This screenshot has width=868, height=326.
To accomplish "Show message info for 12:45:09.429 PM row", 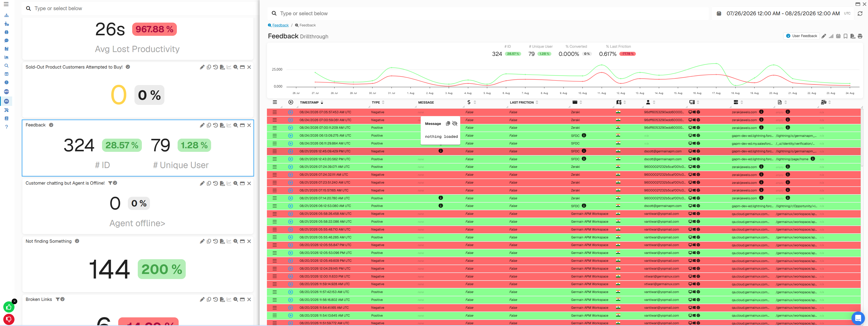I will [x=440, y=151].
